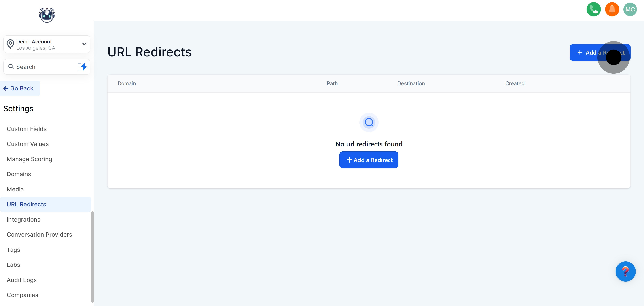Click the location pin icon
This screenshot has width=644, height=306.
pyautogui.click(x=10, y=44)
